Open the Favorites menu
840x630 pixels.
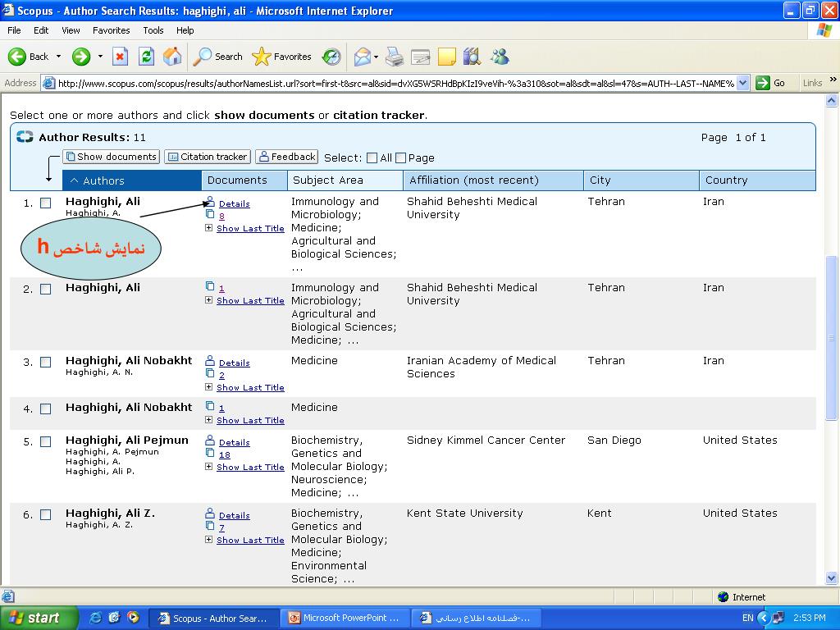pyautogui.click(x=111, y=30)
